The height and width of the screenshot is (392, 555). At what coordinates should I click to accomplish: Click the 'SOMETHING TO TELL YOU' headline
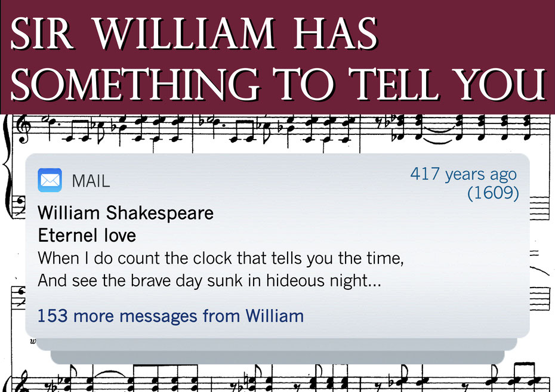[x=278, y=84]
